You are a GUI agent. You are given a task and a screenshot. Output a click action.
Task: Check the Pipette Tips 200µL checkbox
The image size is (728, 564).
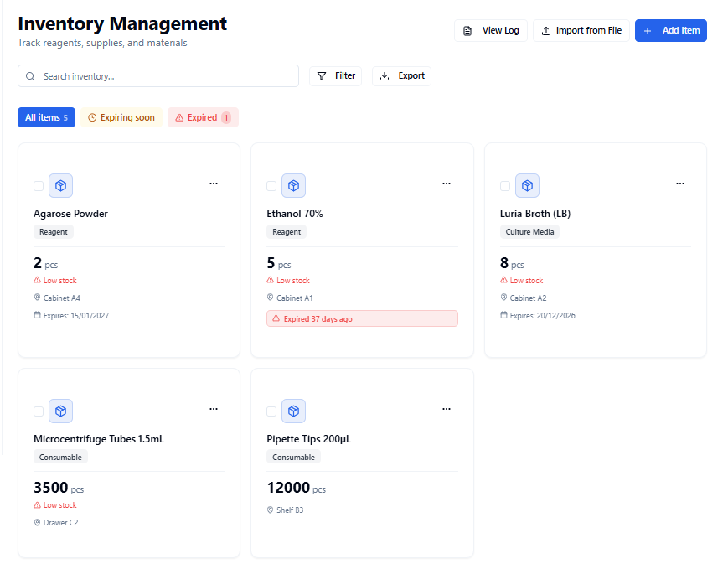click(x=271, y=411)
